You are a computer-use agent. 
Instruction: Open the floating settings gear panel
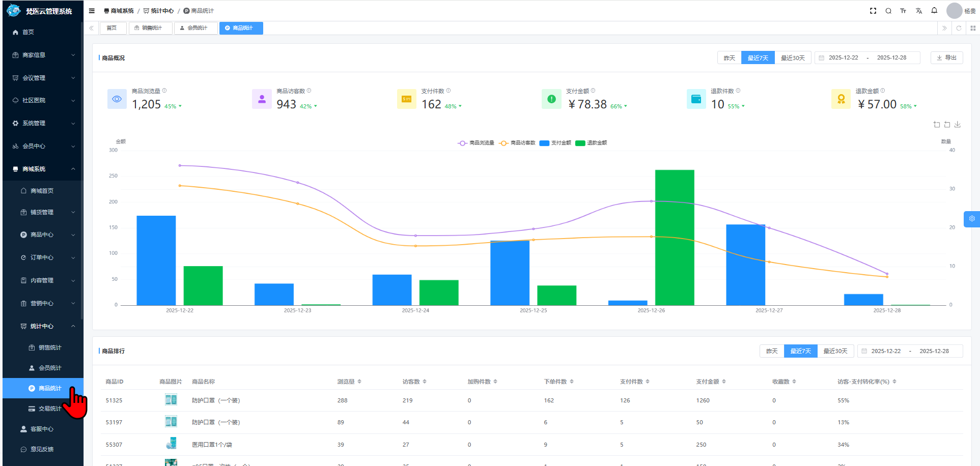pyautogui.click(x=971, y=219)
